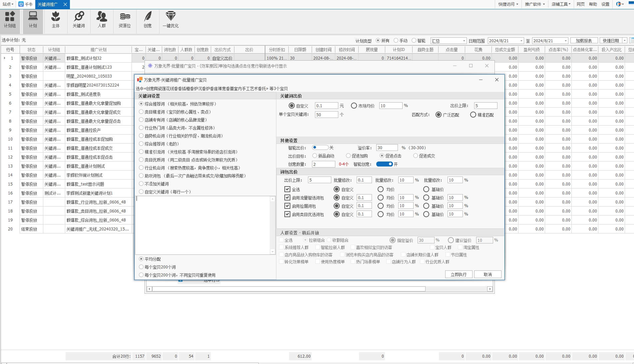Open the end date picker dropdown
This screenshot has width=634, height=364.
click(565, 41)
